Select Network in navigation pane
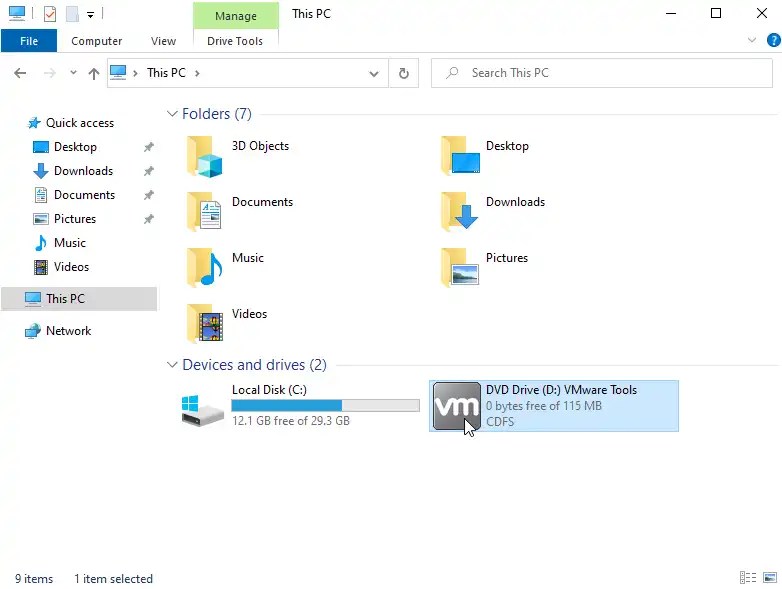 (68, 331)
